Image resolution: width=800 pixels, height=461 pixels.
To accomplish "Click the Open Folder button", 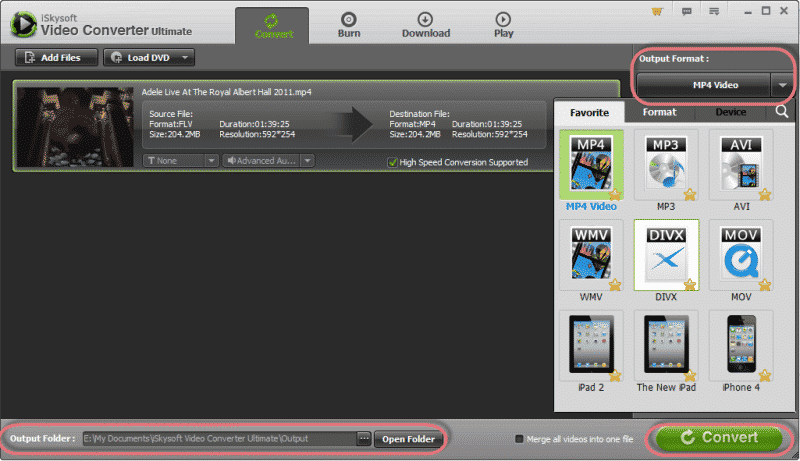I will (x=408, y=439).
